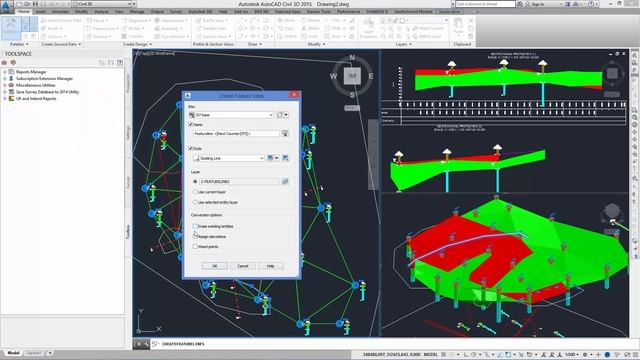Click the Toolspace palette ribbon button

(11, 28)
